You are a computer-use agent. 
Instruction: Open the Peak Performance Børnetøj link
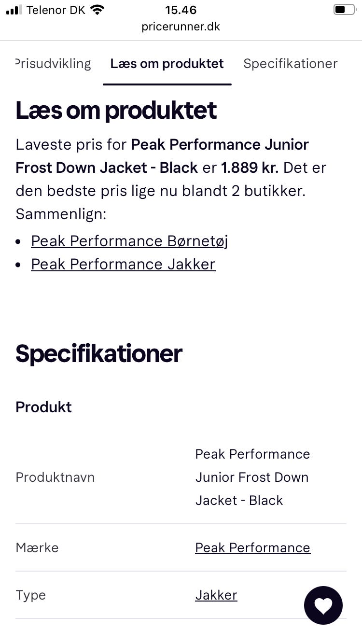pos(129,241)
